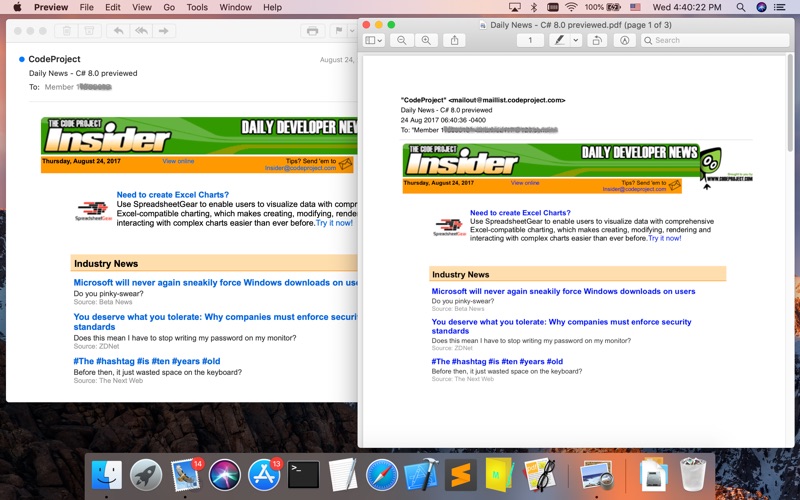Open the File menu

[x=87, y=7]
